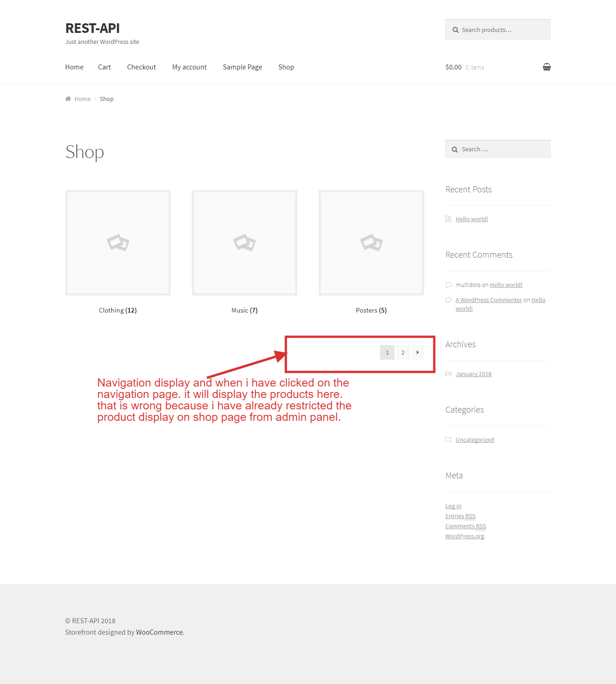616x684 pixels.
Task: Open the Comments RSS link
Action: click(466, 526)
